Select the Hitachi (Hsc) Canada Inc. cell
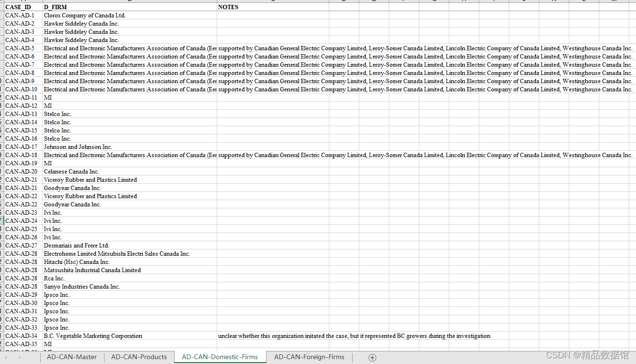The image size is (636, 364). point(130,262)
